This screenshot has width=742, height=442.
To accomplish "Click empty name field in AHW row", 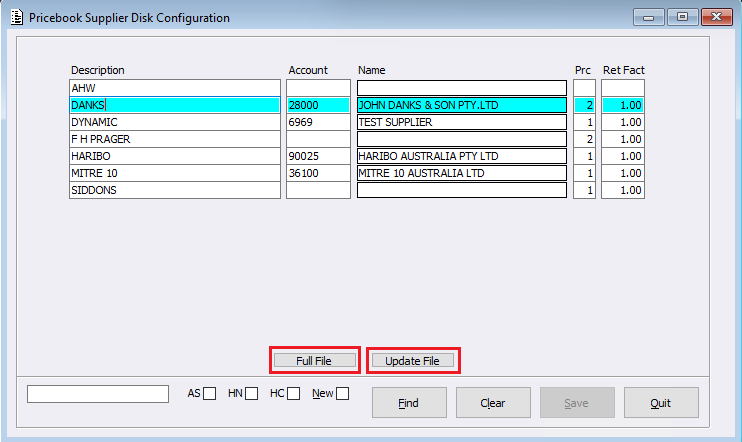I will [462, 88].
